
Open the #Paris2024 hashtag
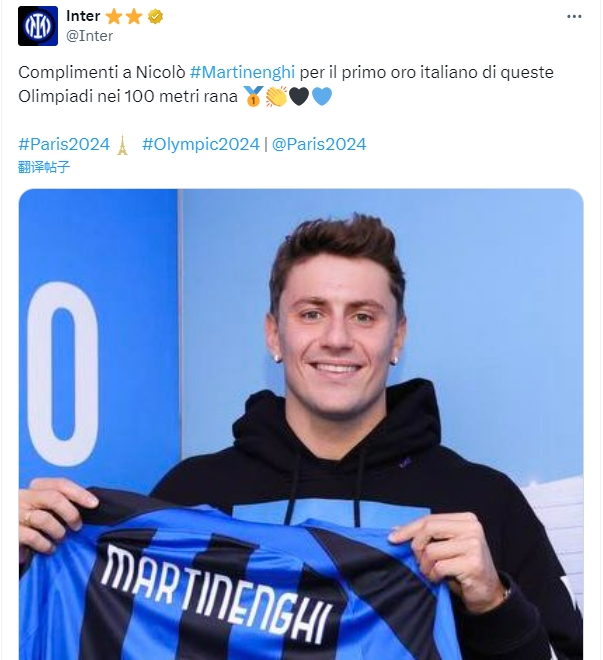[64, 144]
